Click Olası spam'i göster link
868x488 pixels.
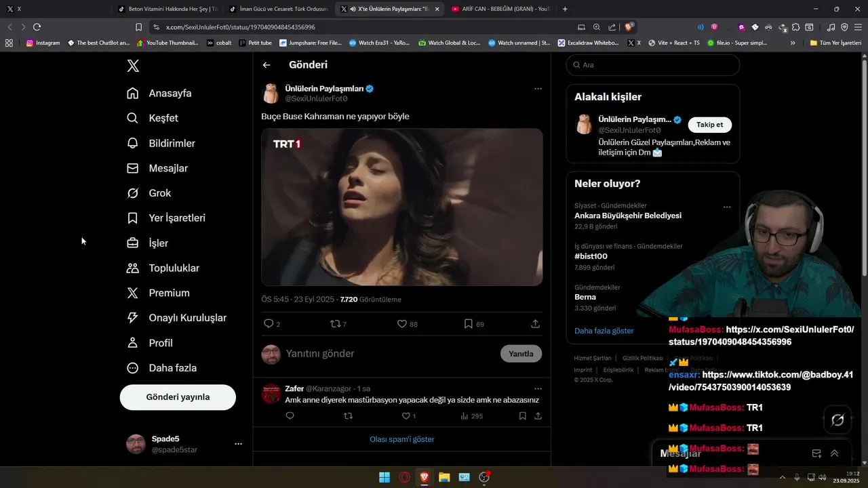402,439
